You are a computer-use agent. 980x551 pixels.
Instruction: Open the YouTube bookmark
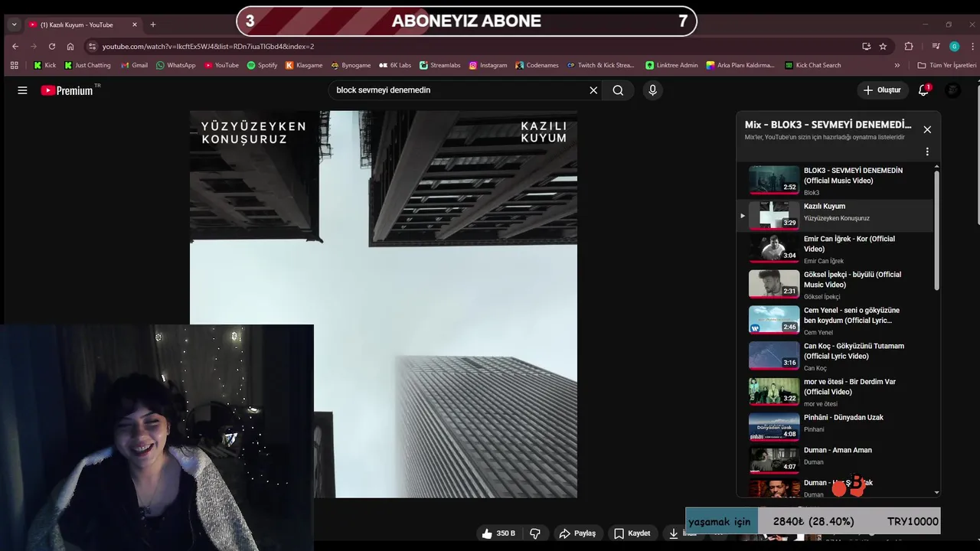tap(221, 65)
